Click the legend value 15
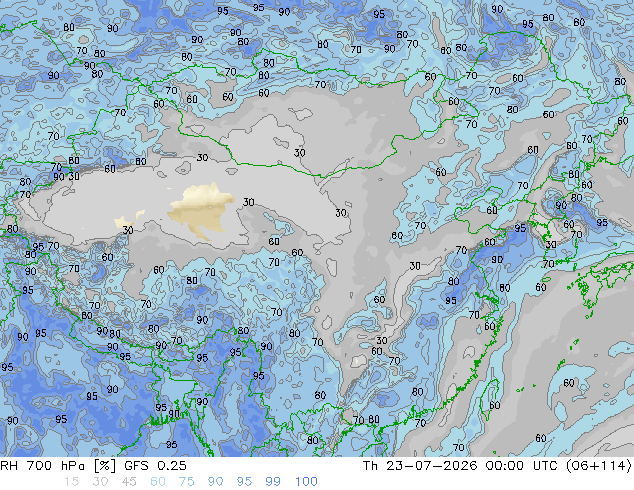 (x=71, y=482)
